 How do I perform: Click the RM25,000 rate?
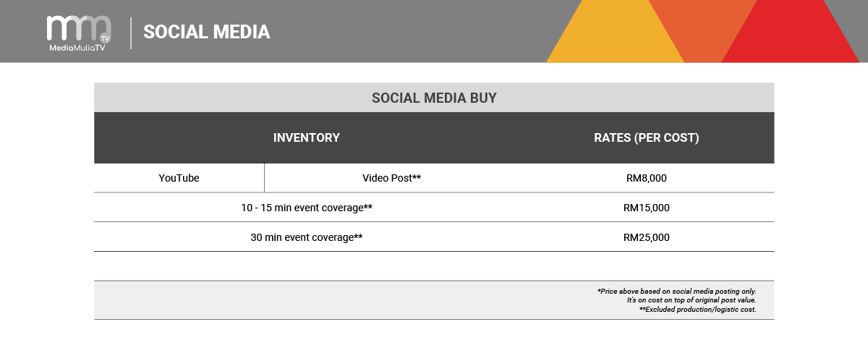tap(646, 237)
